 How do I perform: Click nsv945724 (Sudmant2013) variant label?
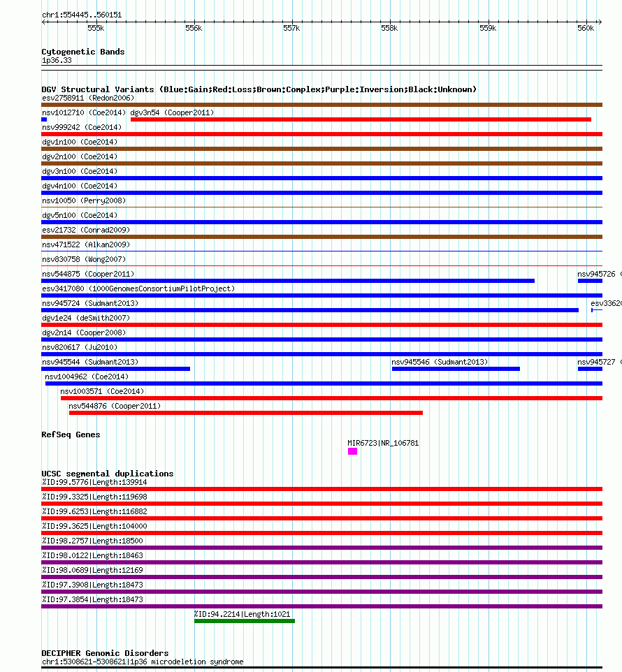coord(90,303)
